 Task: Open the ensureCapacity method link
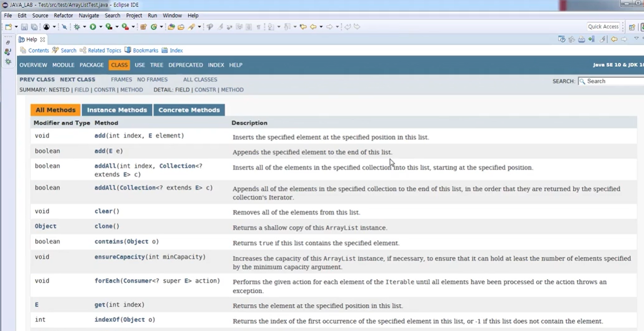coord(120,257)
